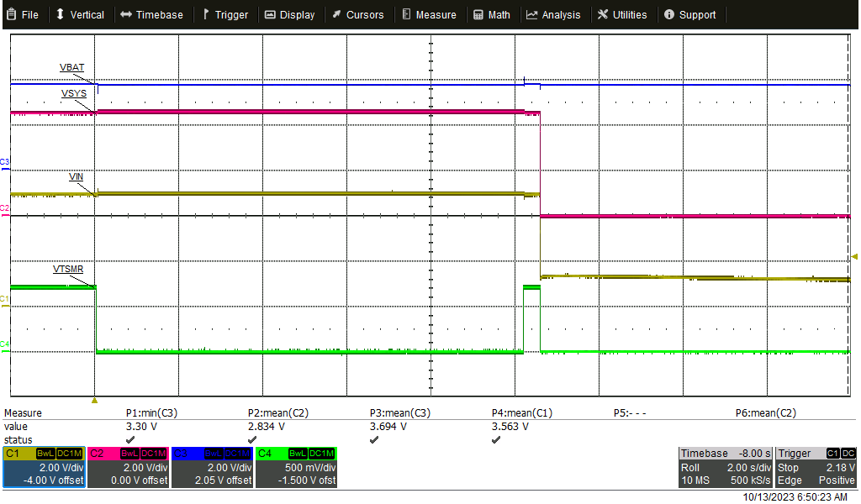Open the File menu

pyautogui.click(x=23, y=14)
